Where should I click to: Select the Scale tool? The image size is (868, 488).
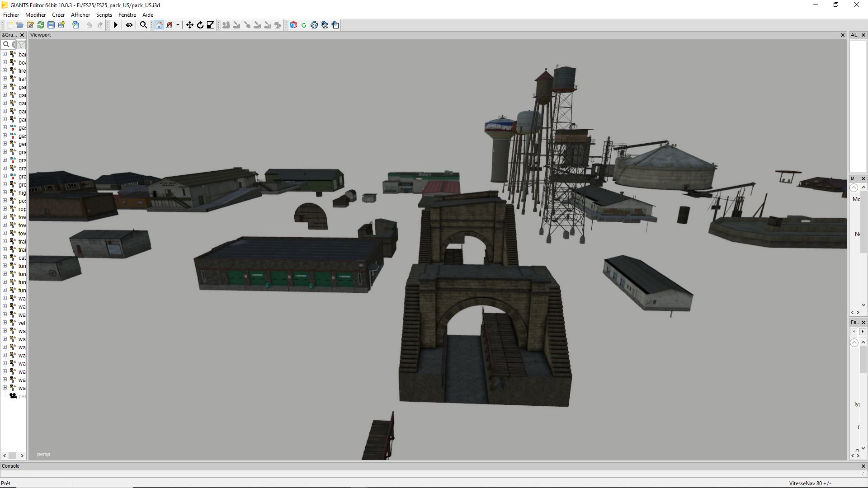click(x=211, y=25)
